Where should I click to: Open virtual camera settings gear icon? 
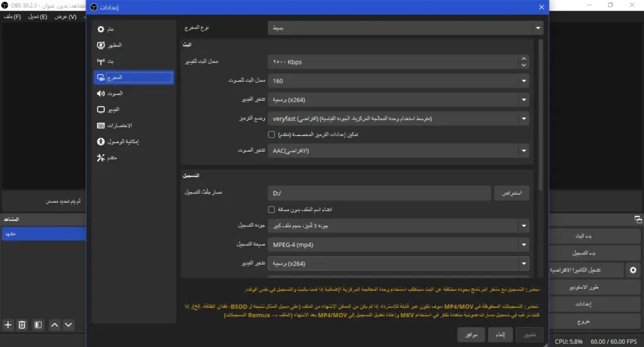click(633, 270)
